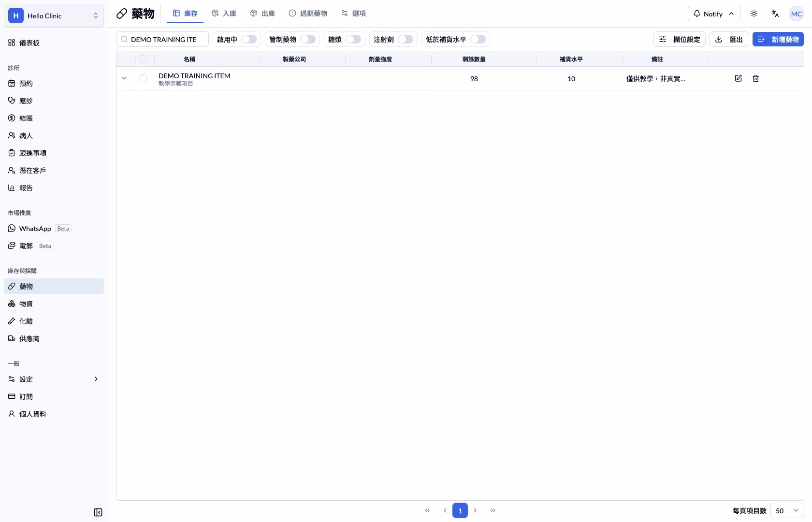Expand the DEMO TRAINING ITEM row chevron
This screenshot has width=812, height=522.
point(124,78)
